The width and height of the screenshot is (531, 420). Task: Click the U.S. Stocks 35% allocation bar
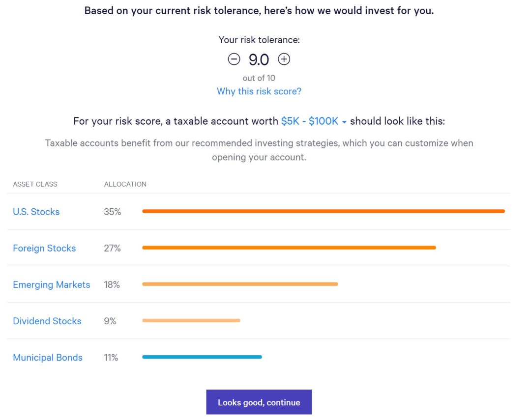coord(324,211)
